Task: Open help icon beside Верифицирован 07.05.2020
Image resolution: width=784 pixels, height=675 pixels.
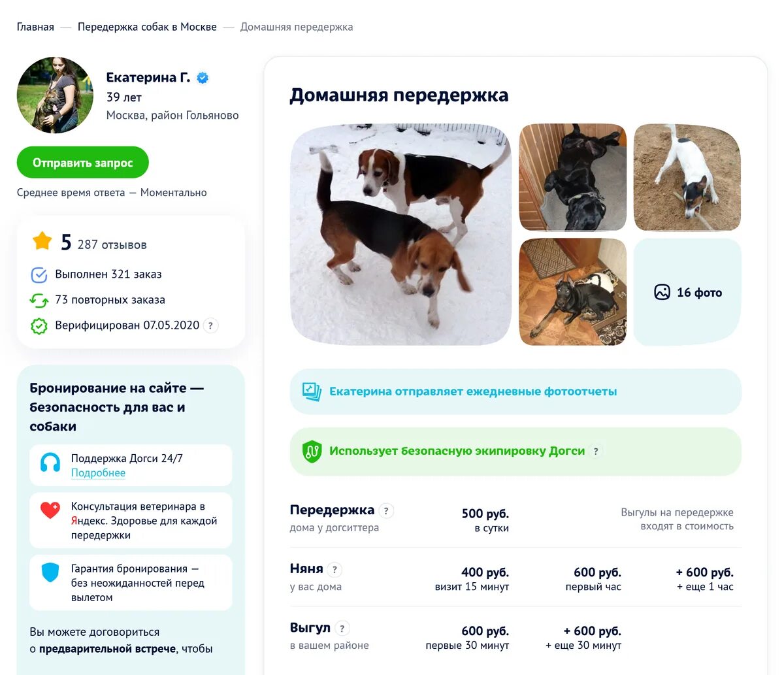Action: pyautogui.click(x=210, y=325)
